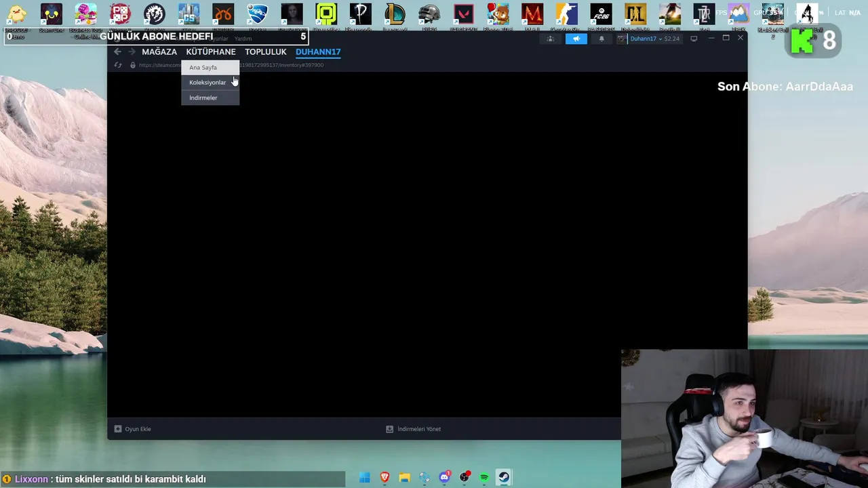This screenshot has height=488, width=868.
Task: Click the padlock icon beside the URL
Action: coord(132,65)
